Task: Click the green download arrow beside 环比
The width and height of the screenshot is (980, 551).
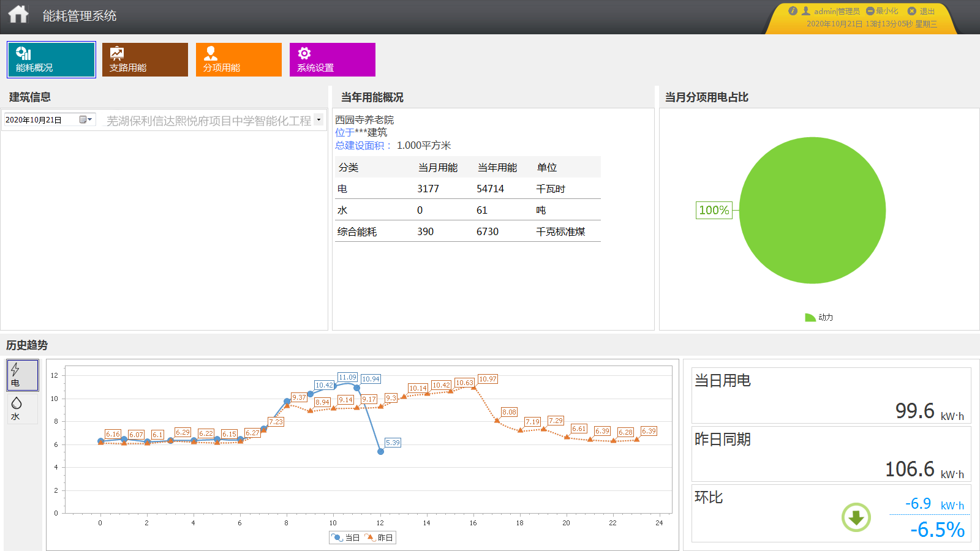Action: pos(856,517)
